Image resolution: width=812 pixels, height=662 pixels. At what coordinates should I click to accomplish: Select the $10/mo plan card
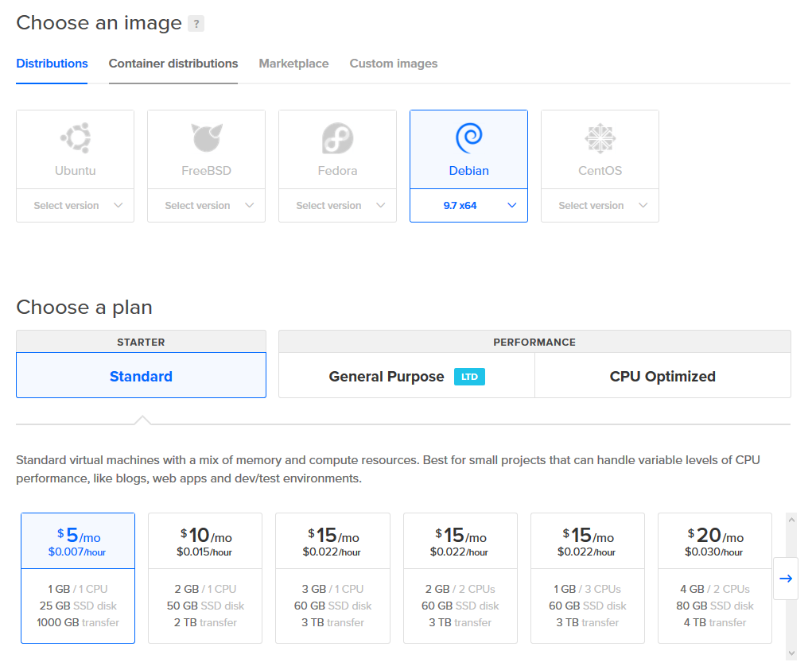click(x=205, y=578)
